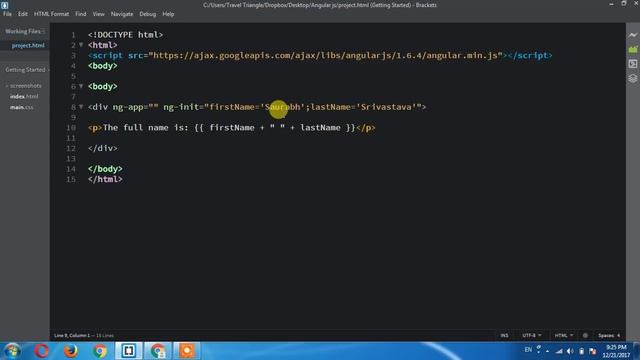
Task: Collapse the html tag fold on line 2
Action: point(81,45)
